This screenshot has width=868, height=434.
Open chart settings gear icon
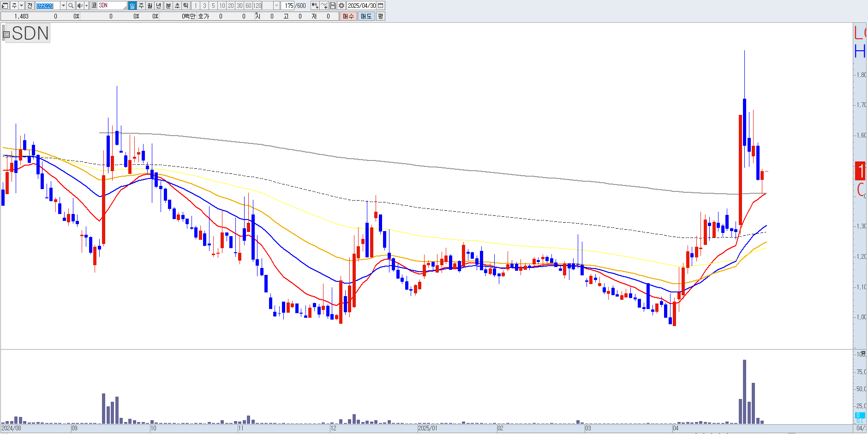pyautogui.click(x=341, y=6)
